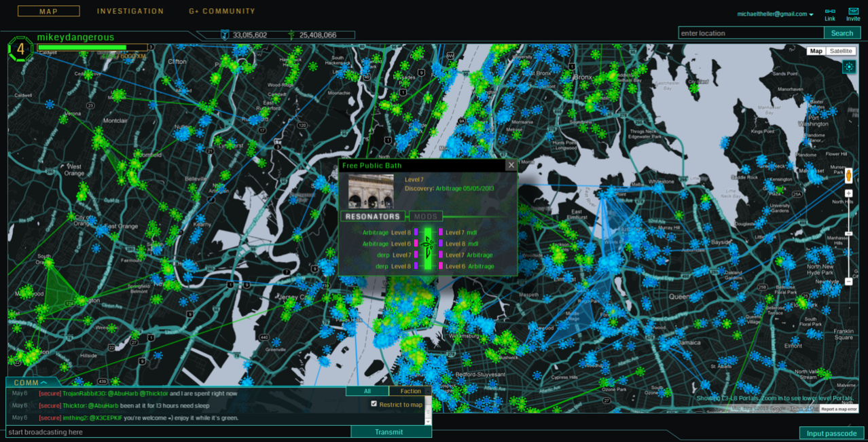Click the Invite icon in the top right corner
This screenshot has width=868, height=442.
pos(852,11)
